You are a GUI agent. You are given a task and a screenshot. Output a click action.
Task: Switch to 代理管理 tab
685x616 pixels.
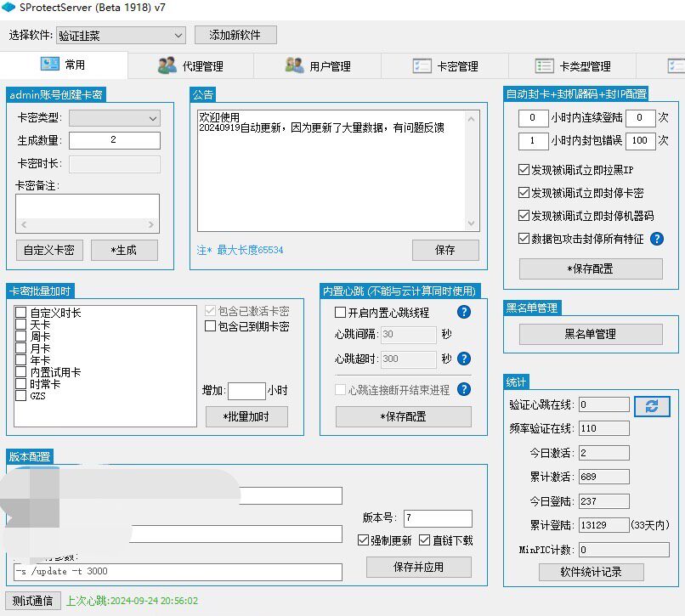190,66
